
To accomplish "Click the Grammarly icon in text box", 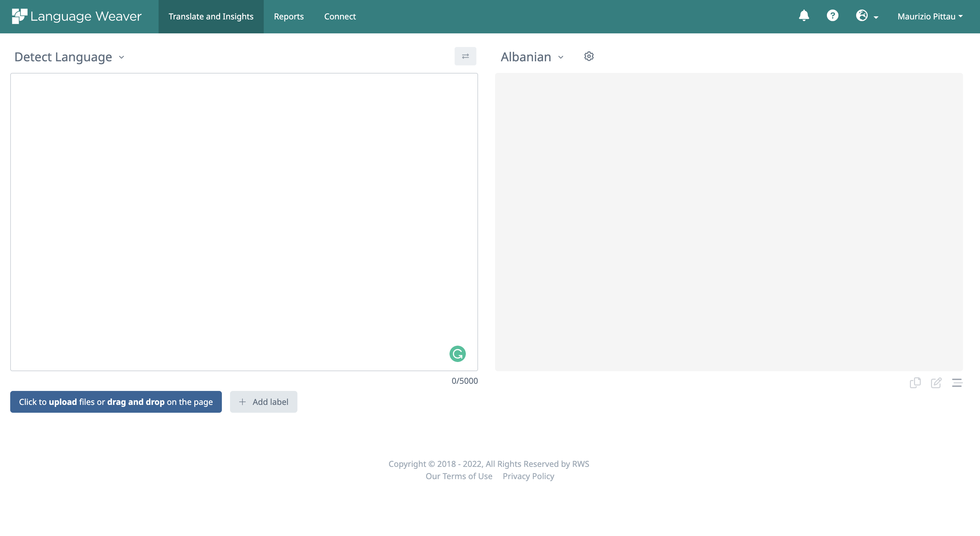I will point(457,354).
